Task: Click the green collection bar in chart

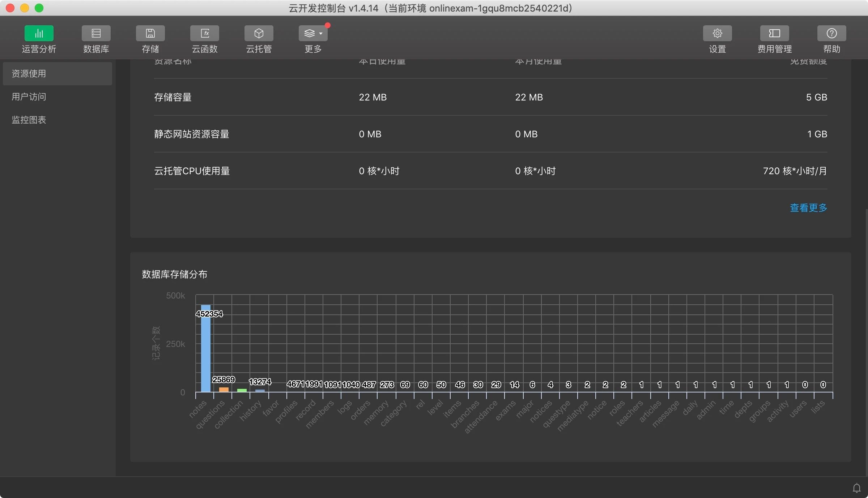Action: click(x=242, y=390)
